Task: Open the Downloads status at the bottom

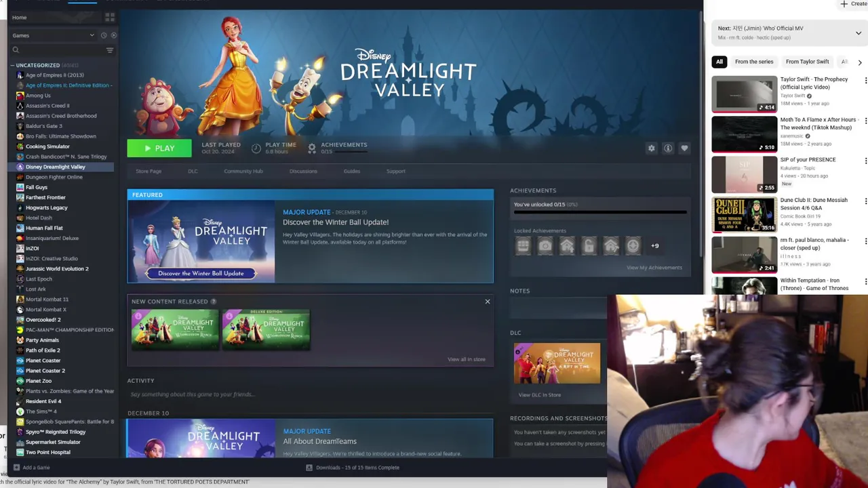Action: (x=353, y=468)
